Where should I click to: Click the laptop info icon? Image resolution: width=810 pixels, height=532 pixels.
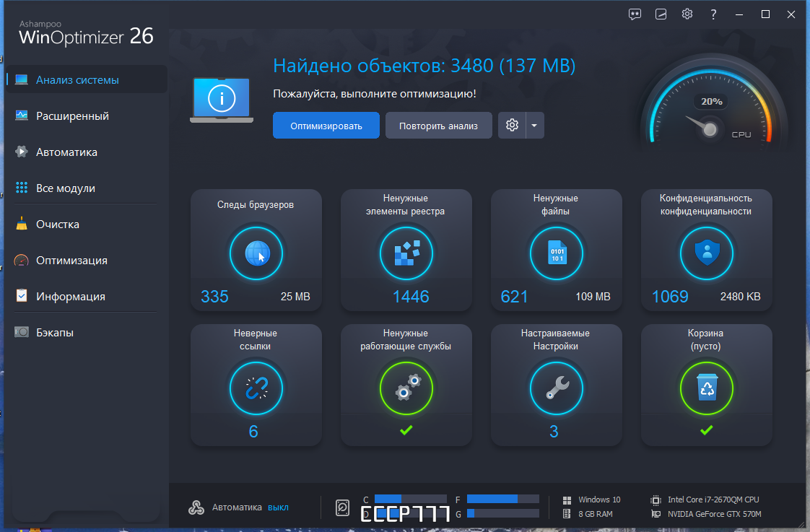pos(222,100)
